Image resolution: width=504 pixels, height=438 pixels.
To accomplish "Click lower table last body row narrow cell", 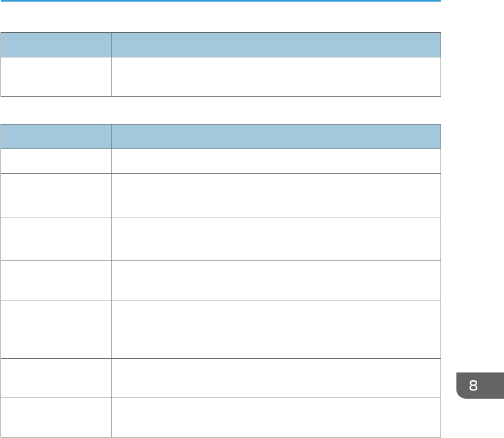I will click(x=56, y=417).
